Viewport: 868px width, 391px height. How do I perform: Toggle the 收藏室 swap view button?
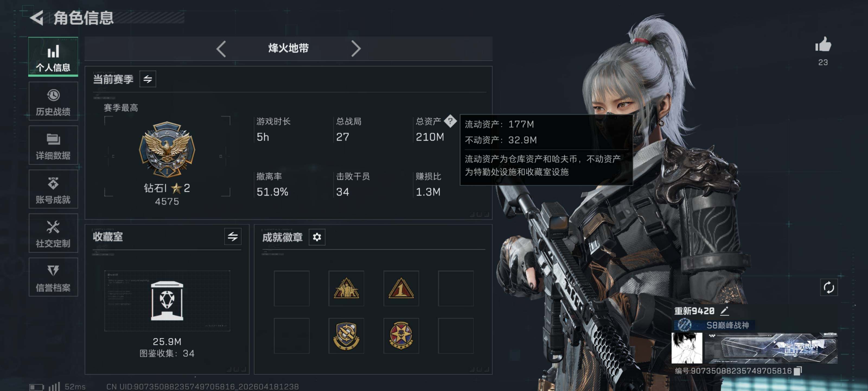click(232, 237)
